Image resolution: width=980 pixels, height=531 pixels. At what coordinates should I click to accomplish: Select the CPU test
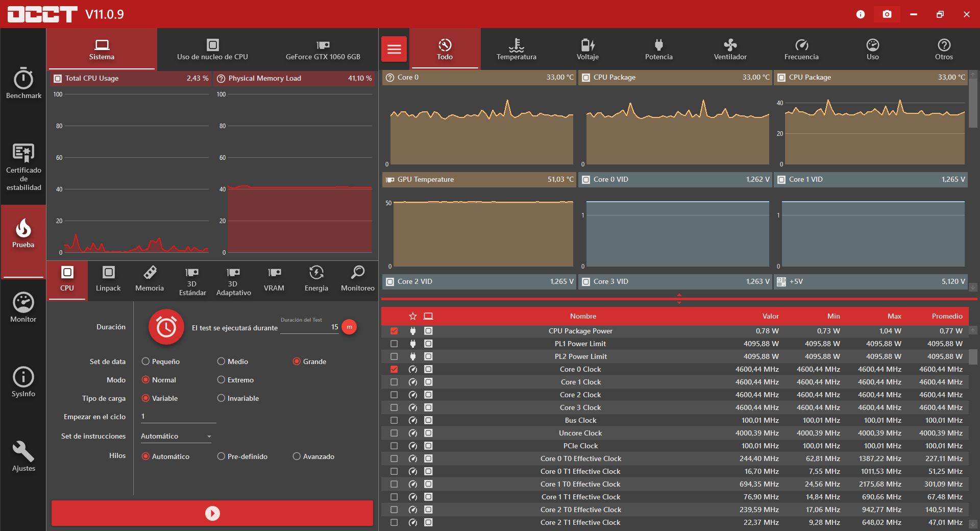coord(67,280)
